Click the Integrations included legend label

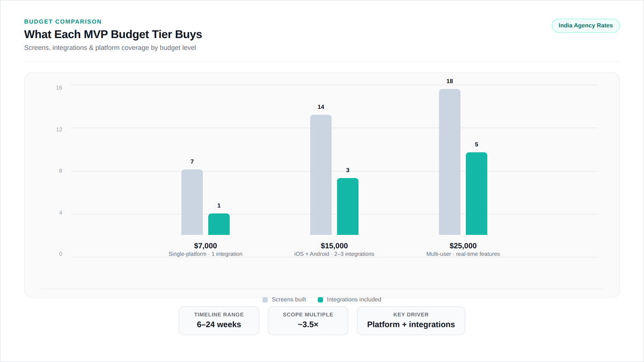tap(354, 300)
